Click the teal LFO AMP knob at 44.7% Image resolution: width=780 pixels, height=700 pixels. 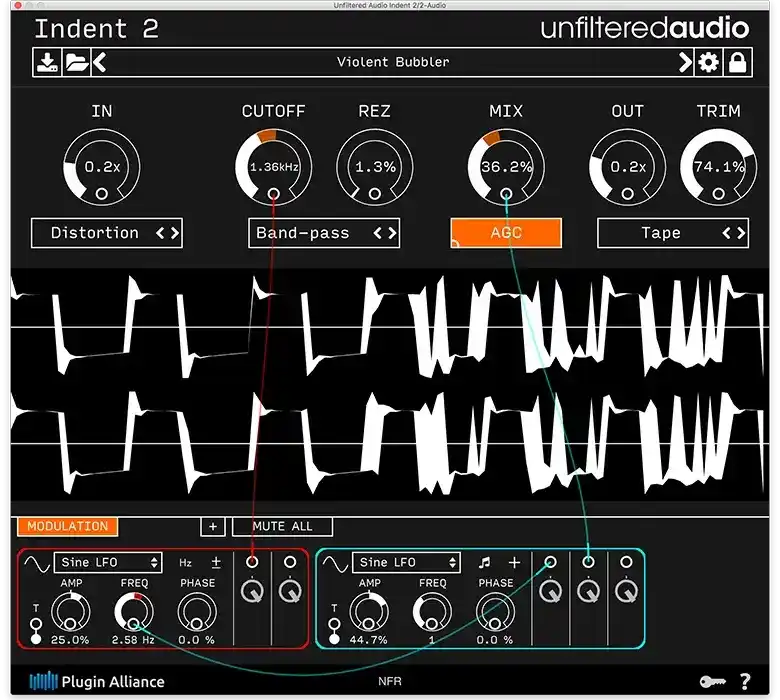369,611
